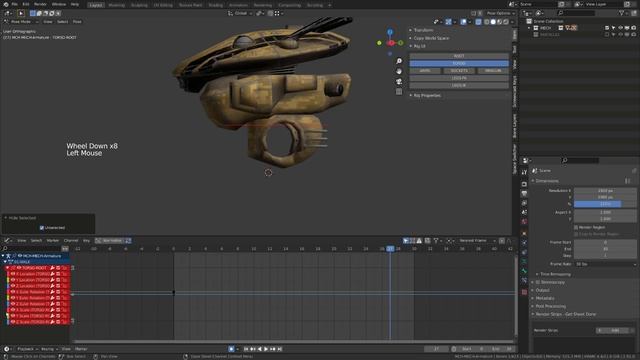
Task: Hide MECH collection with eye icon
Action: pyautogui.click(x=620, y=28)
